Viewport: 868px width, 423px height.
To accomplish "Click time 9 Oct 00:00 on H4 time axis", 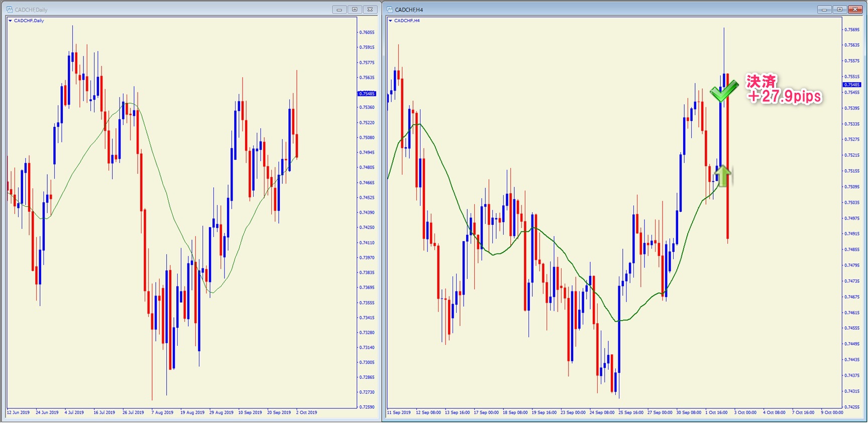I will coord(832,412).
